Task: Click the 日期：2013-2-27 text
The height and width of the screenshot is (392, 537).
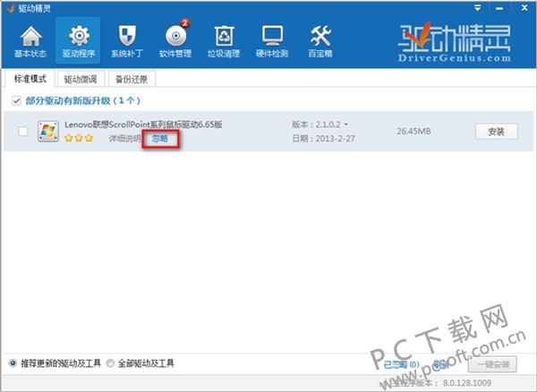Action: 324,139
